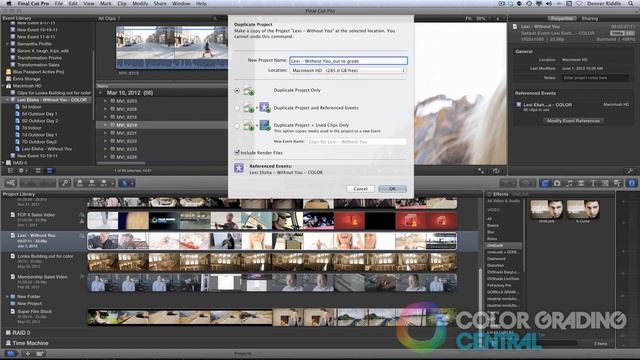Select Duplicate Project and Referenced Events option

[x=237, y=108]
